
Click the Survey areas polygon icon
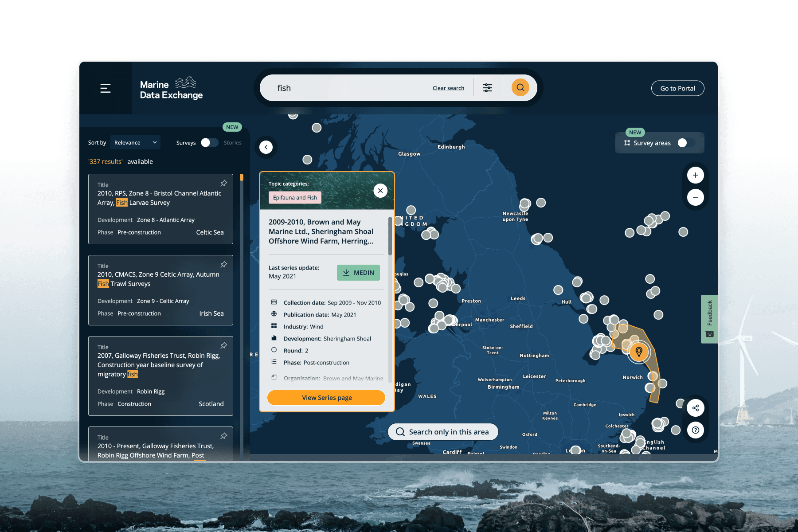[627, 143]
